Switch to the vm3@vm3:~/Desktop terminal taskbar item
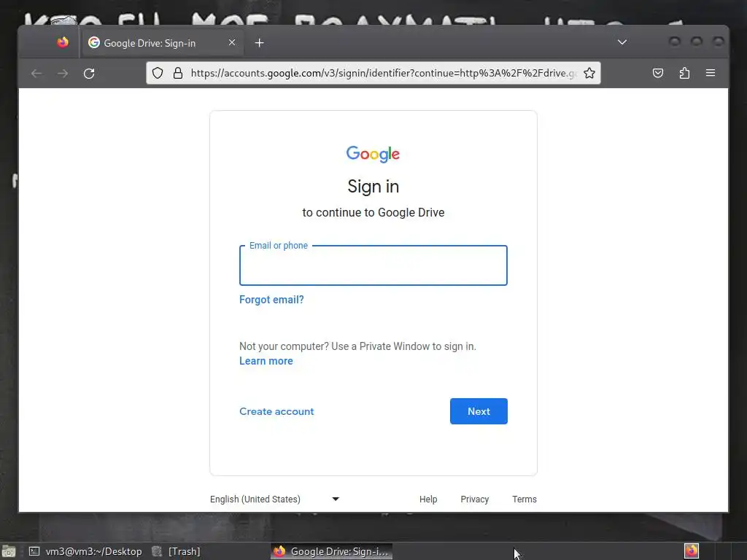This screenshot has height=560, width=747. tap(86, 551)
